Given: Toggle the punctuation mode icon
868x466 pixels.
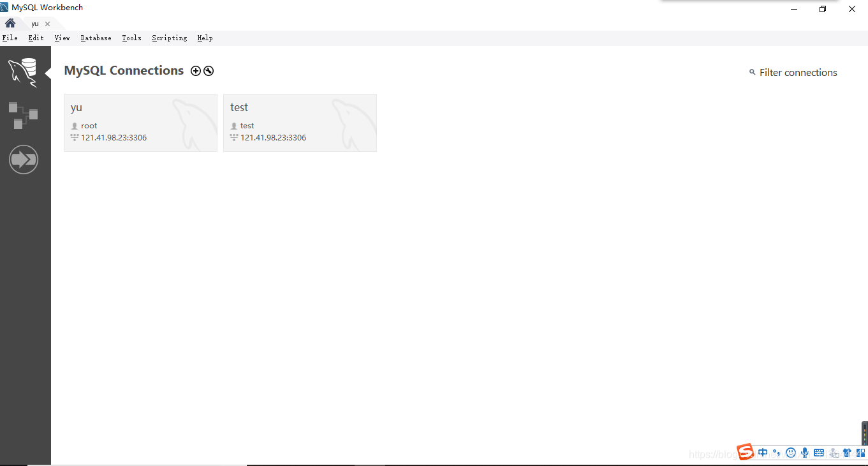Looking at the screenshot, I should tap(776, 453).
